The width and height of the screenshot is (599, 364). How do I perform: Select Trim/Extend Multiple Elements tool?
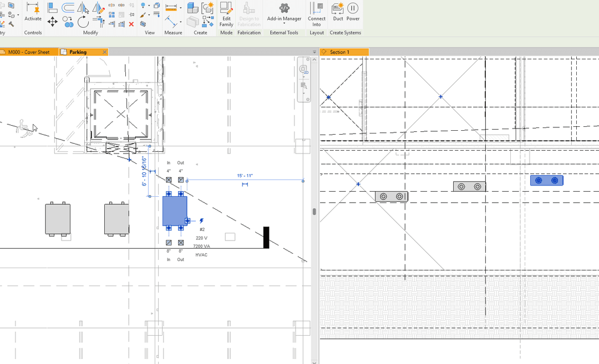121,24
